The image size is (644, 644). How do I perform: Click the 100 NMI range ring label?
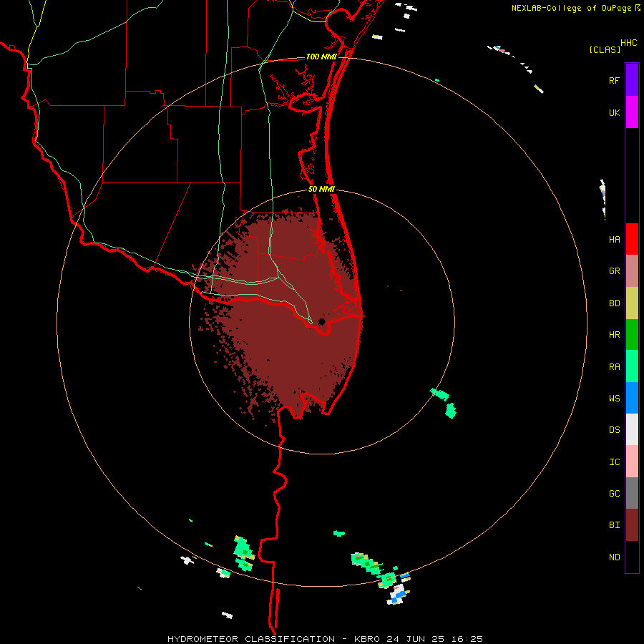321,57
